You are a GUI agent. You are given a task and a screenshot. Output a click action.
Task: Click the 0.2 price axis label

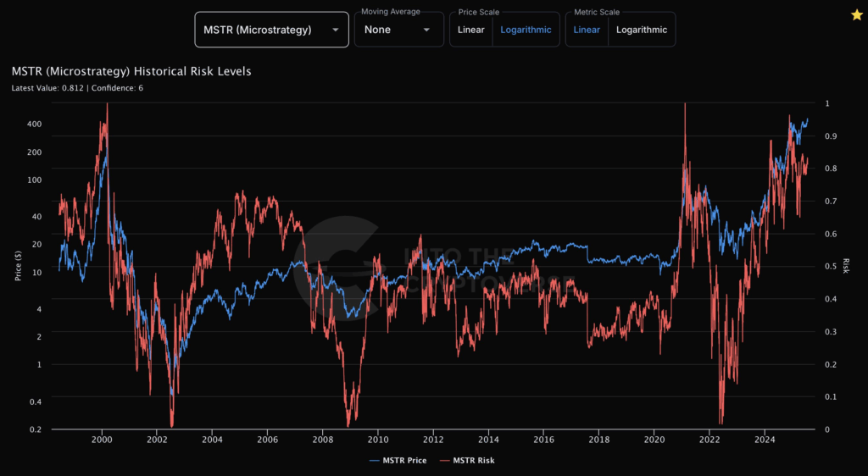[x=36, y=429]
